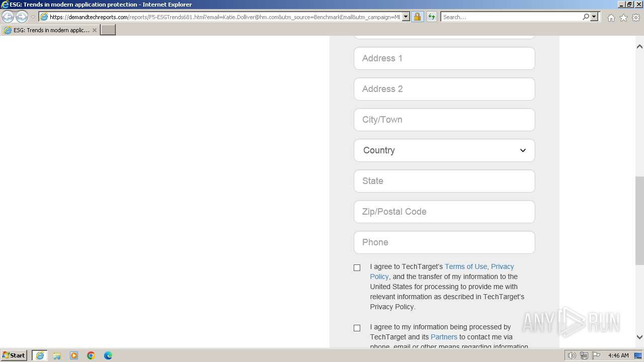Open the Home icon in IE toolbar
The width and height of the screenshot is (644, 362).
point(611,18)
